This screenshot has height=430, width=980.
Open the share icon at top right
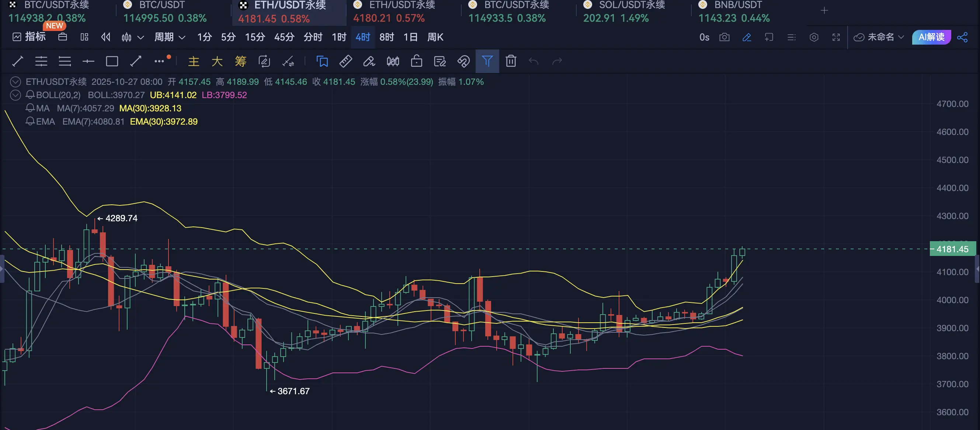coord(963,37)
